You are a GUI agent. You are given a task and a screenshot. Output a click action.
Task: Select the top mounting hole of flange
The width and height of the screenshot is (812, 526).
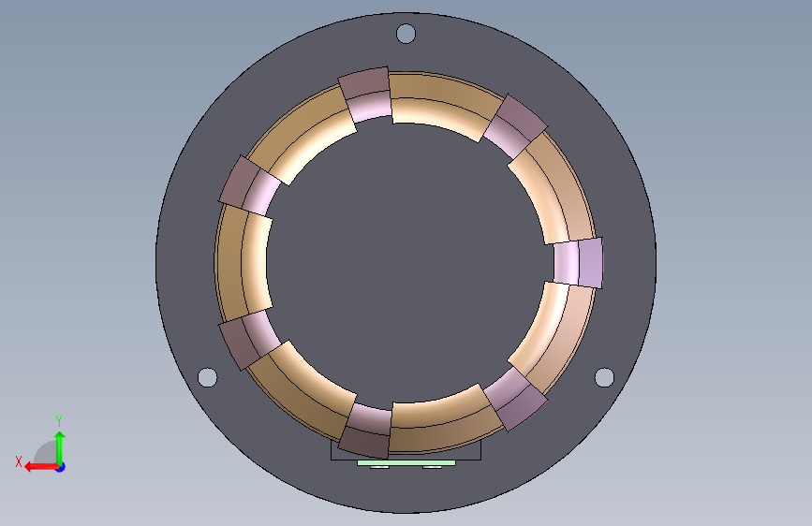tap(406, 34)
